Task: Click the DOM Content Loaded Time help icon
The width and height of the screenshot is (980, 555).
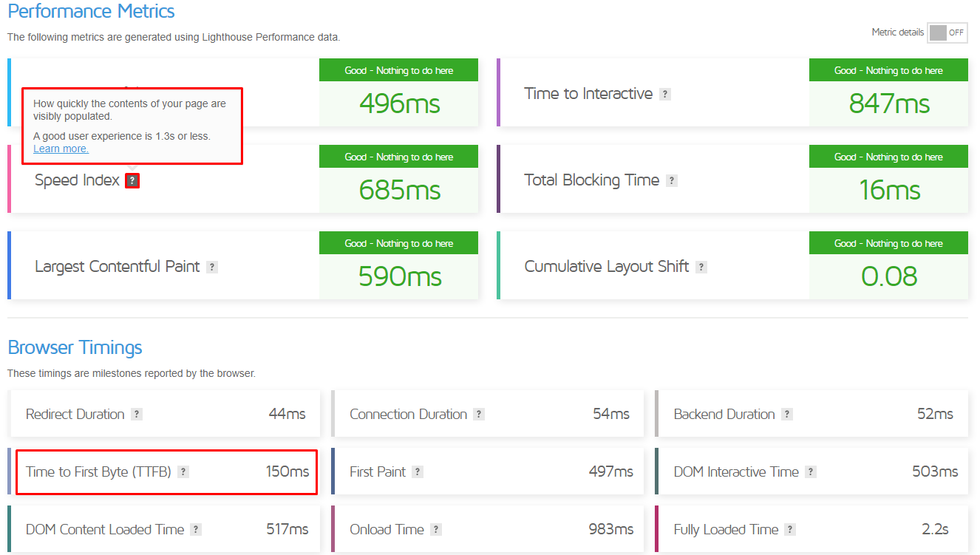Action: click(195, 529)
